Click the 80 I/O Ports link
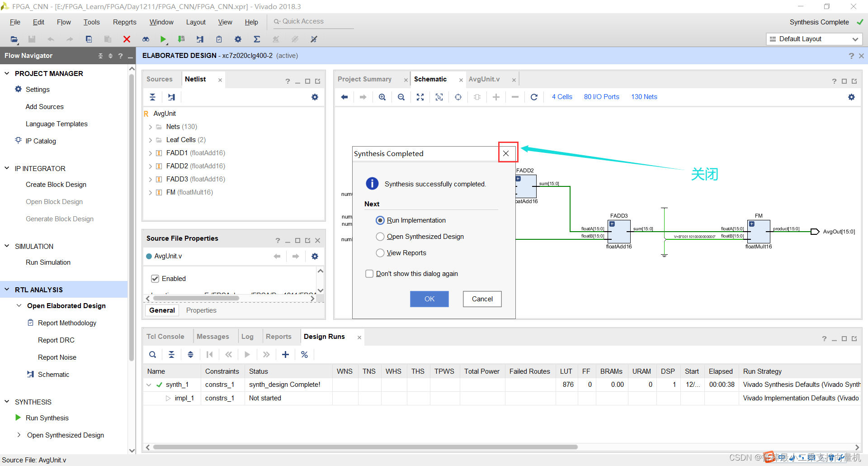 (x=602, y=97)
